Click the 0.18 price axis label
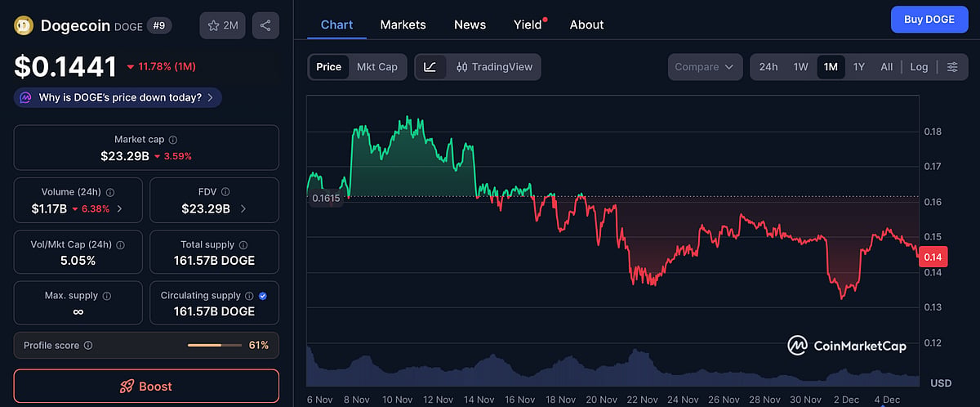The width and height of the screenshot is (980, 407). tap(932, 132)
